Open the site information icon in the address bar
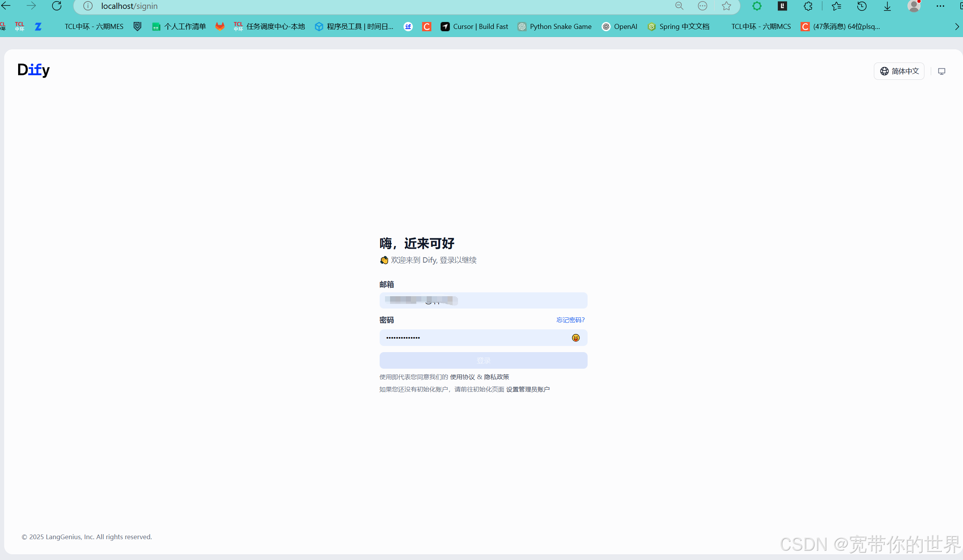 pyautogui.click(x=88, y=6)
